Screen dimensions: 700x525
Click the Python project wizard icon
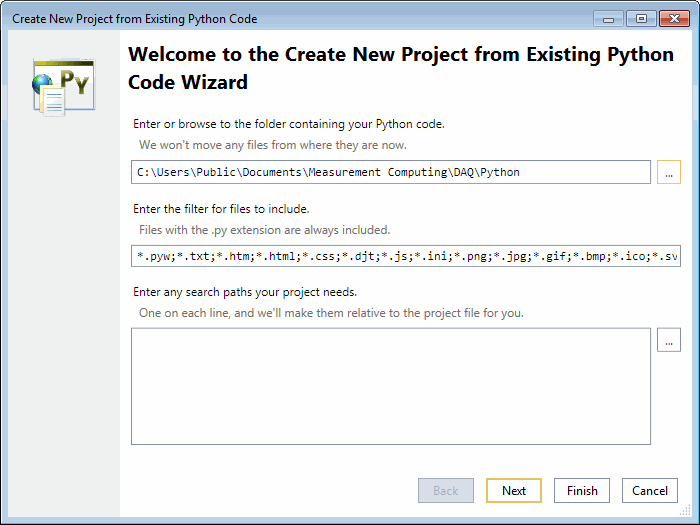[x=63, y=87]
